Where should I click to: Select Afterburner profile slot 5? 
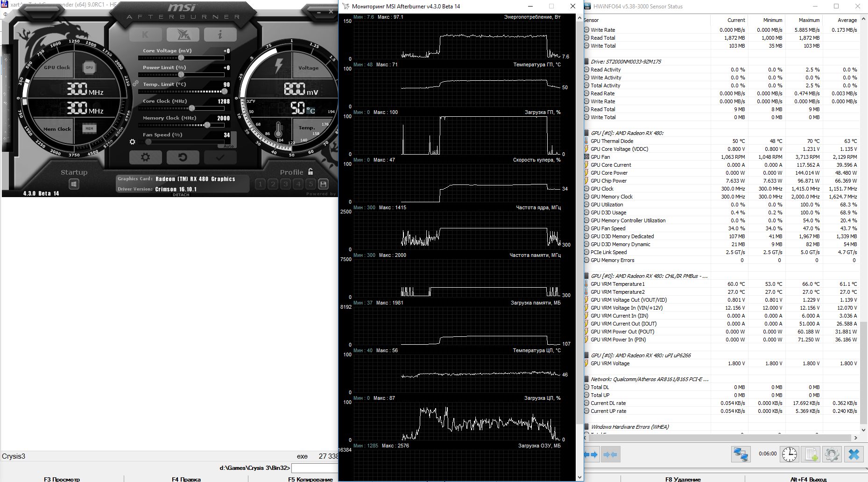(x=311, y=184)
